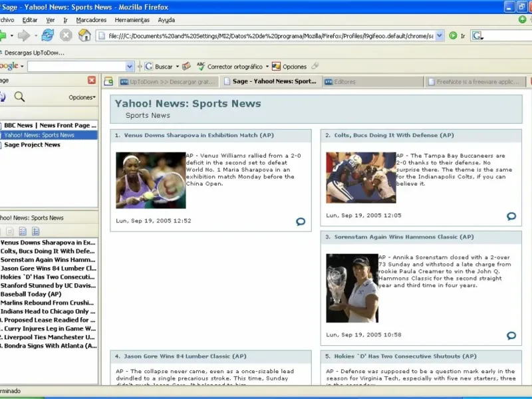
Task: Select Stanford Stunned by UC Davis item
Action: (49, 286)
